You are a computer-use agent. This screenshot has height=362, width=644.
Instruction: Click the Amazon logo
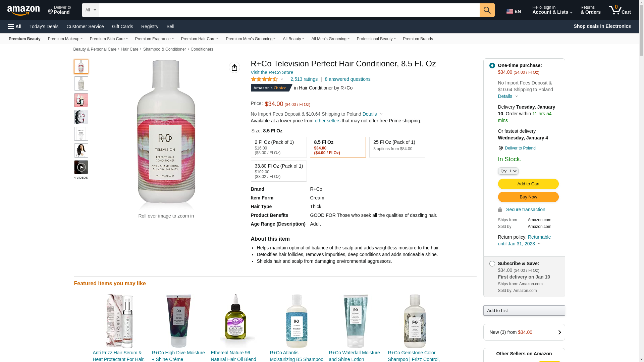pos(23,11)
